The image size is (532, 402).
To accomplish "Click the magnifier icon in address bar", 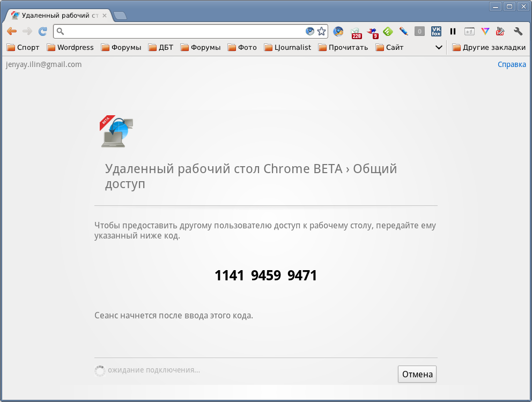I will pos(60,32).
